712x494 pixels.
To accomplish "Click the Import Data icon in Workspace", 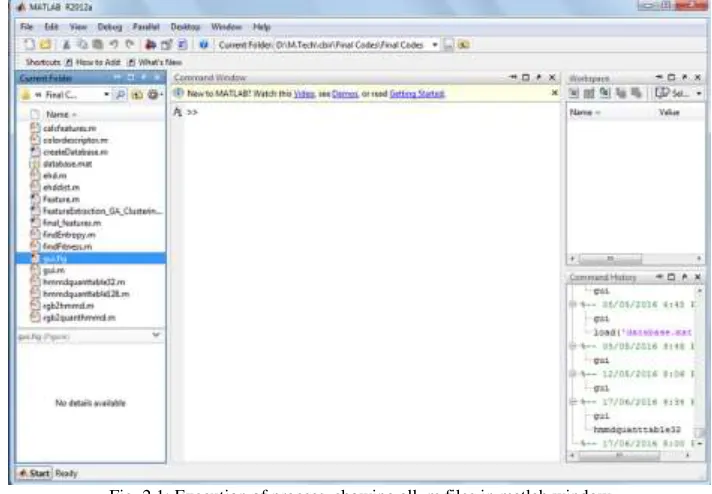I will pyautogui.click(x=605, y=93).
